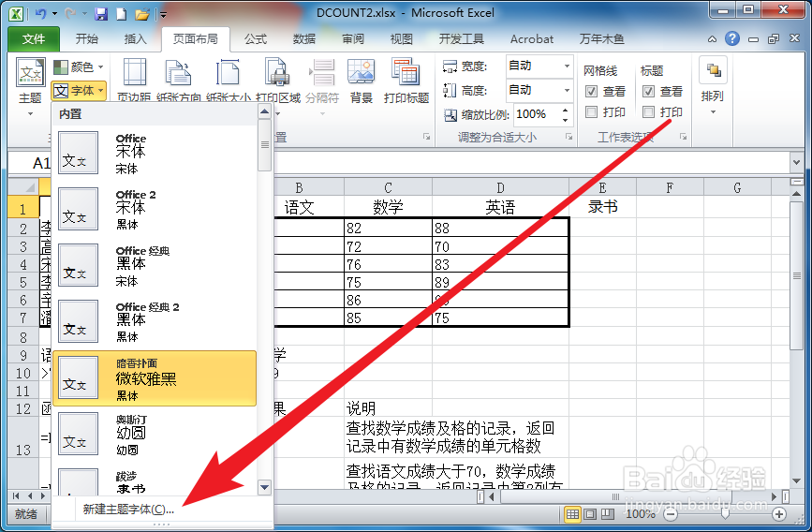Open Sheet Options dialog launcher

(x=684, y=137)
